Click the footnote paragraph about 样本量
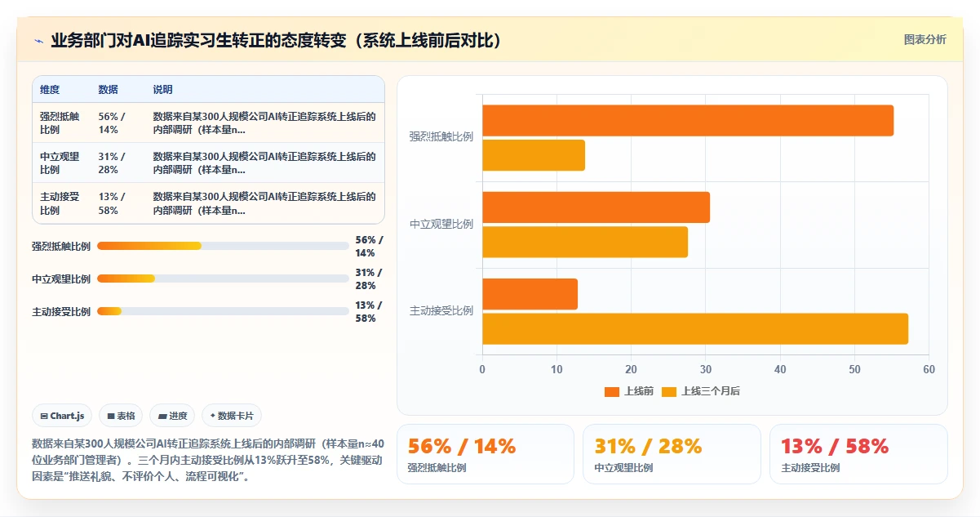 tap(207, 460)
